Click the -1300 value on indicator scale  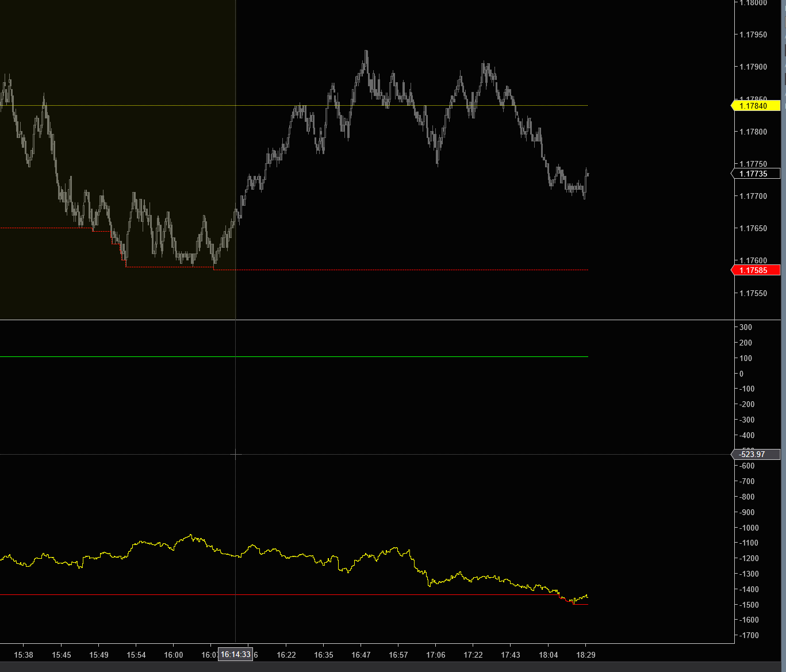(x=749, y=574)
